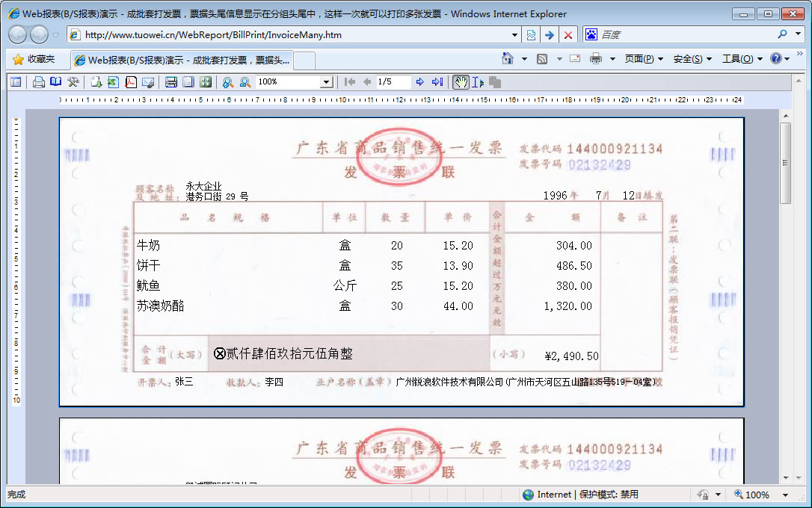Send the report by email
812x508 pixels.
pyautogui.click(x=148, y=82)
